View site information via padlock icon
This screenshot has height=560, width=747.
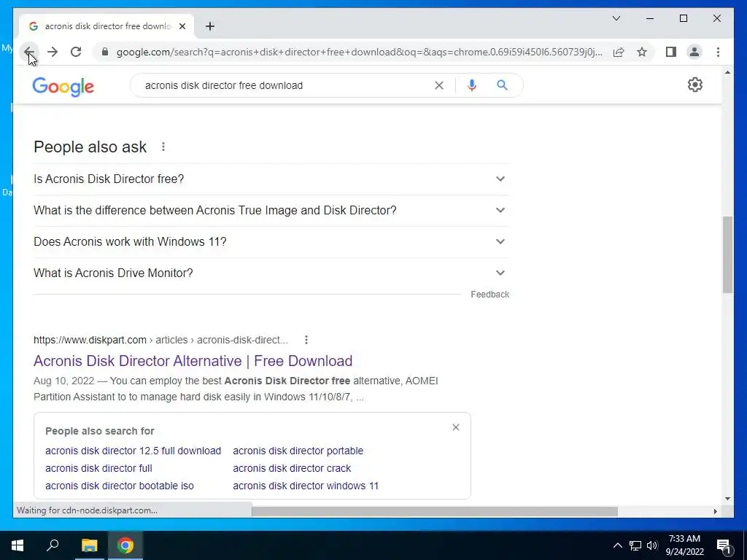105,52
